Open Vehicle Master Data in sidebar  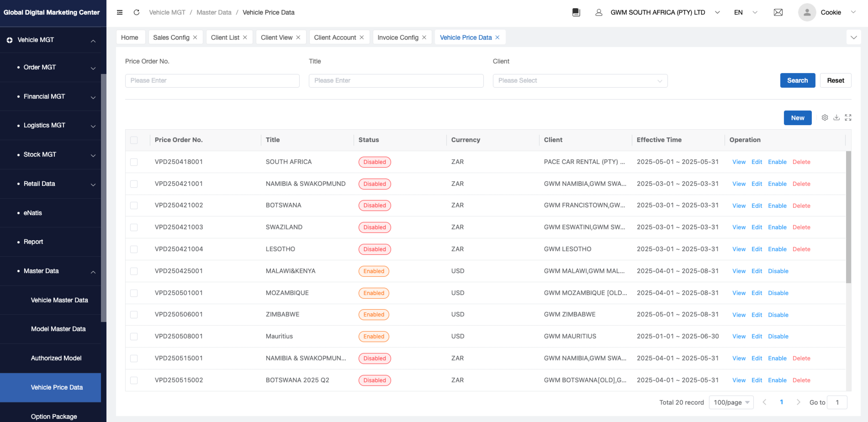(x=59, y=300)
